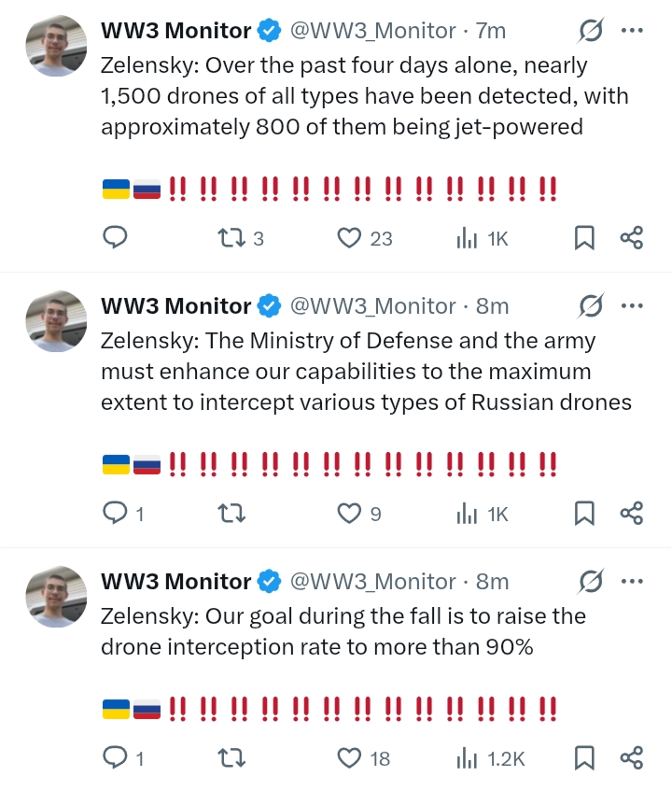
Task: Bookmark the jet-powered drones tweet
Action: [584, 238]
